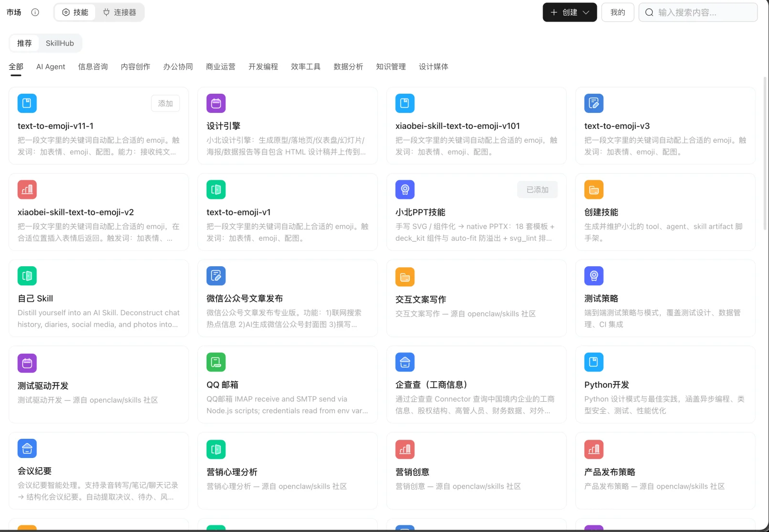Click the 创建技能 orange folder icon
This screenshot has width=769, height=532.
[594, 189]
